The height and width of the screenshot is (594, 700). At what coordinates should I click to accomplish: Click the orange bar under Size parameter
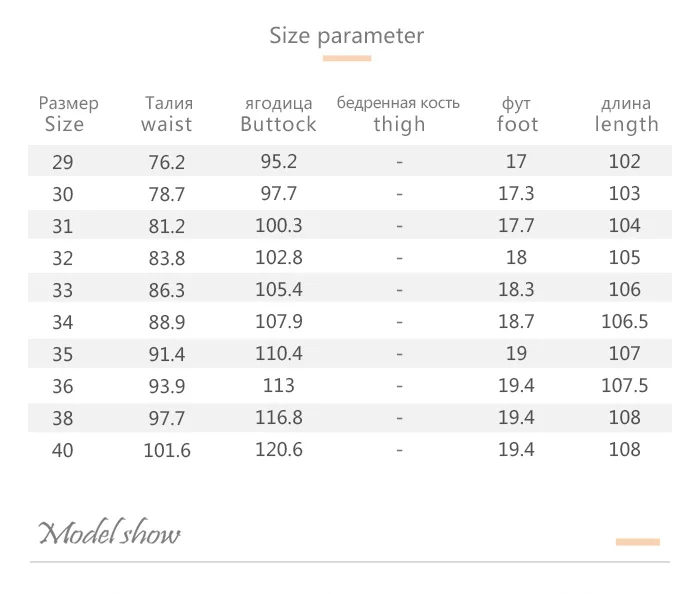(x=347, y=58)
